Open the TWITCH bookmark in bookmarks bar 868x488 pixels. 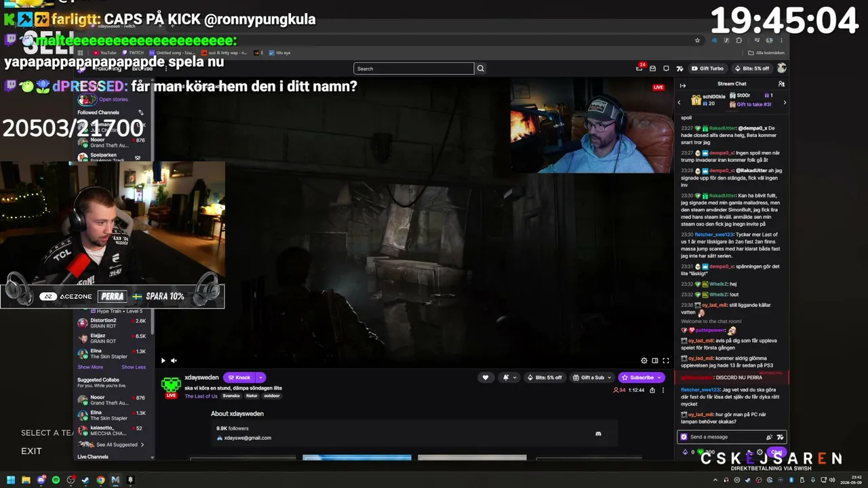pyautogui.click(x=134, y=53)
